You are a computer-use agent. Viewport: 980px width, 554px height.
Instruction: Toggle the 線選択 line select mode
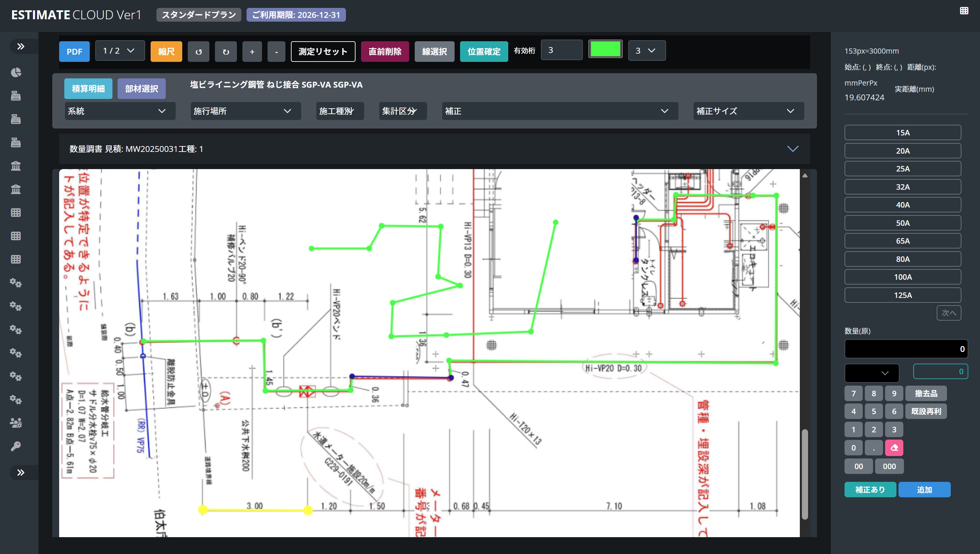[x=434, y=51]
